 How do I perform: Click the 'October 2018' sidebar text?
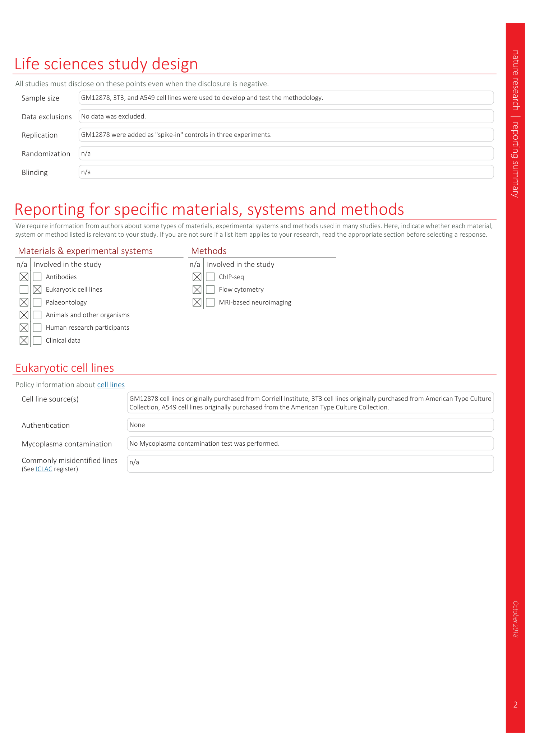[516, 619]
